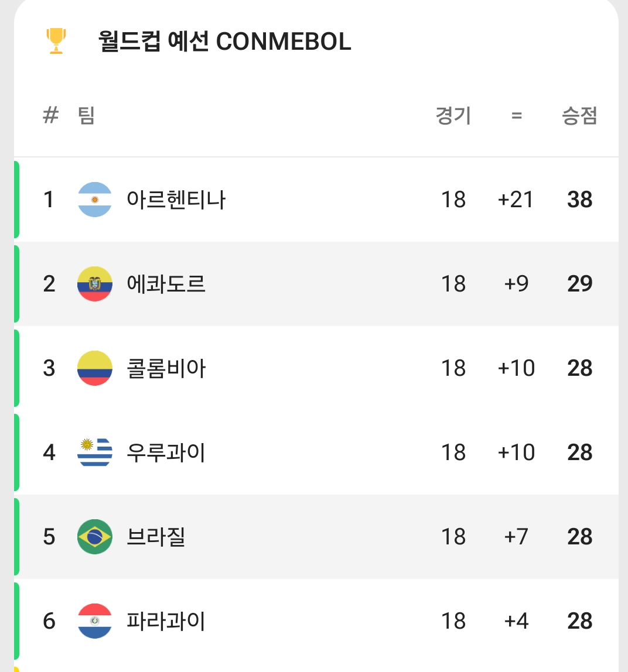
Task: Tap the Brazil flag icon
Action: coord(94,537)
